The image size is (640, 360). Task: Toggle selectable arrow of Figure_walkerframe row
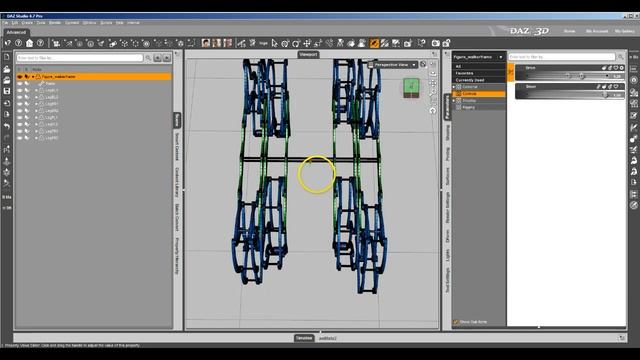pyautogui.click(x=27, y=76)
